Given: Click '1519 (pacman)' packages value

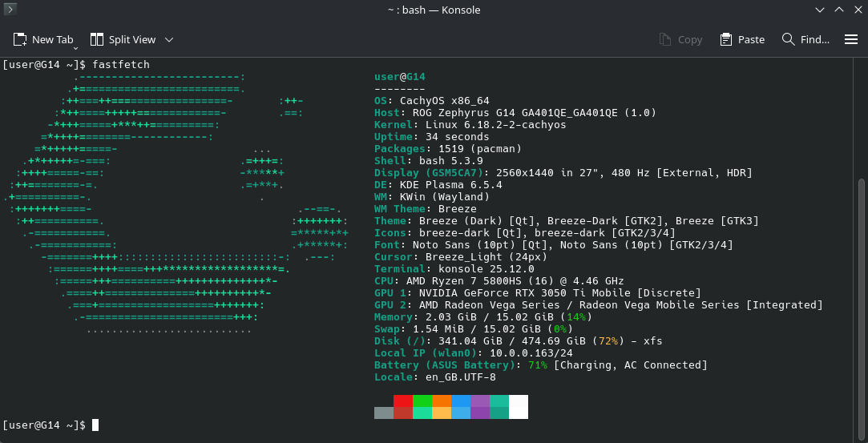Looking at the screenshot, I should click(480, 149).
